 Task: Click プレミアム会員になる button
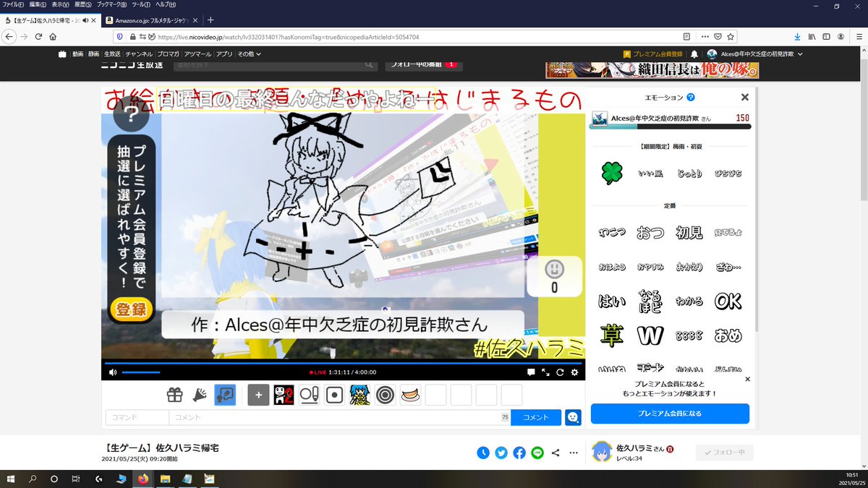pos(670,414)
